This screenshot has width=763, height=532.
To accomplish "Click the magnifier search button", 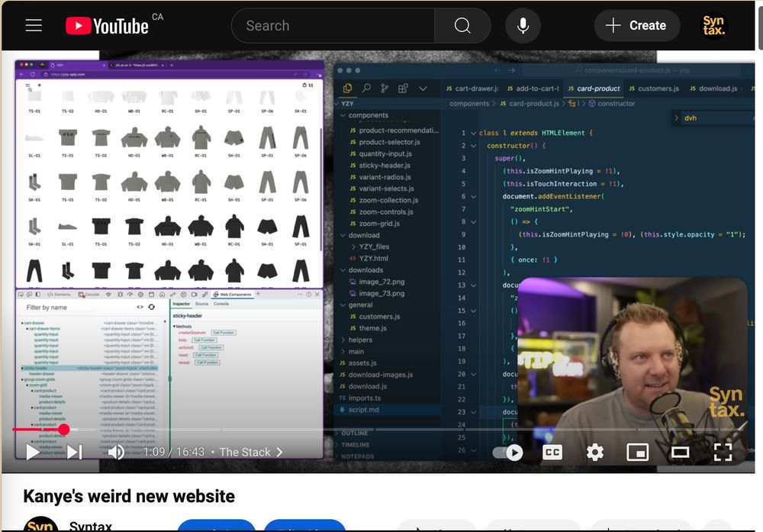I will (x=462, y=26).
